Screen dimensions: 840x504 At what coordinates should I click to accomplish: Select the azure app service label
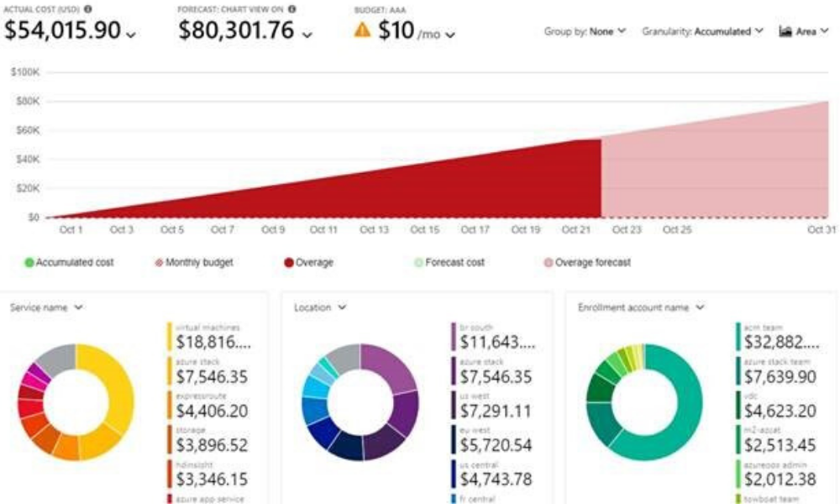click(209, 499)
